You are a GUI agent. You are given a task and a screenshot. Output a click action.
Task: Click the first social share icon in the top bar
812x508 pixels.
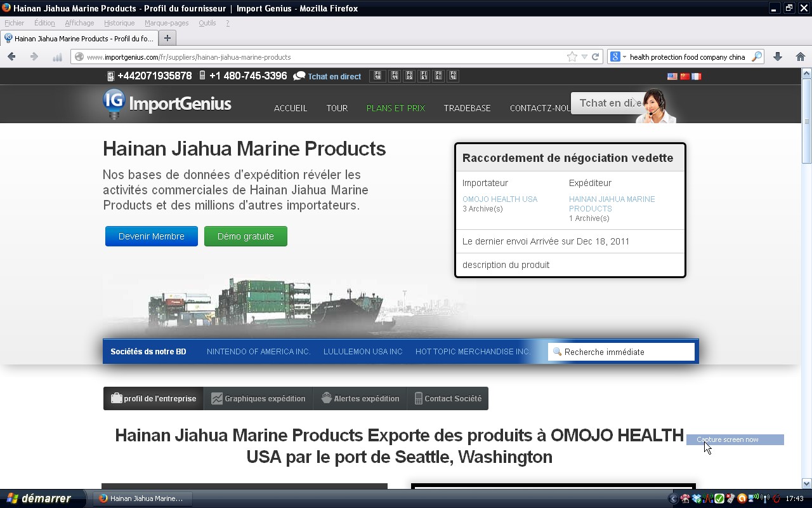click(x=377, y=76)
